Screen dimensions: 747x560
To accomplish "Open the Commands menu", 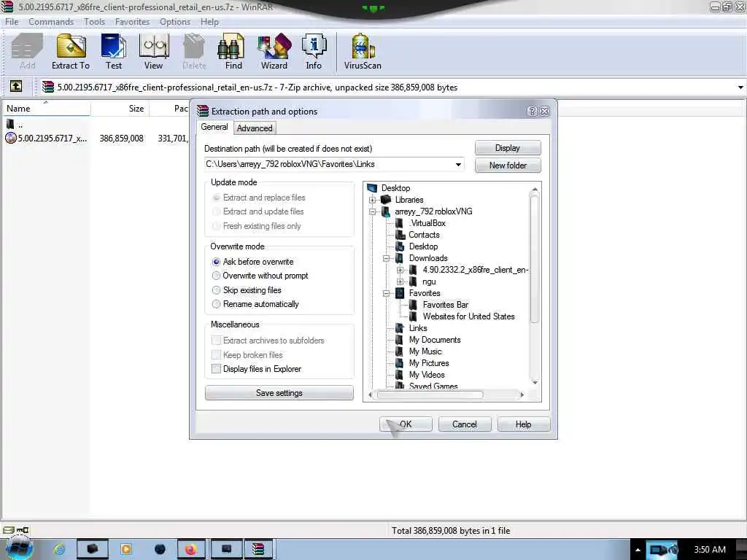I will (x=51, y=21).
